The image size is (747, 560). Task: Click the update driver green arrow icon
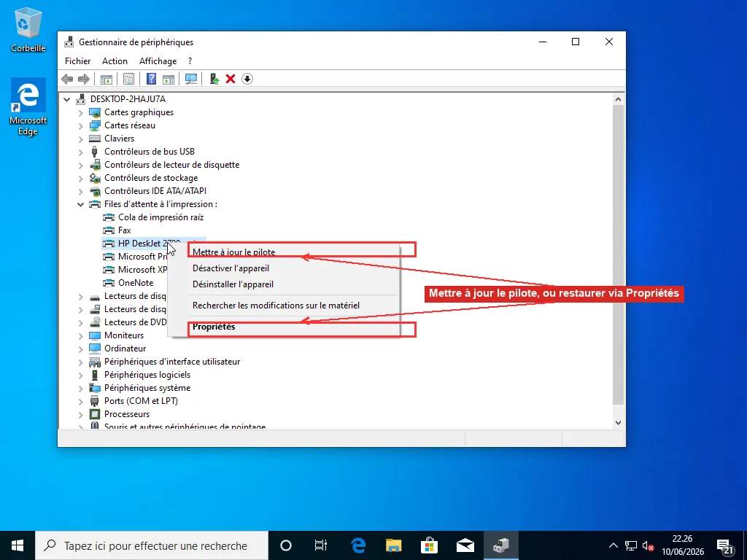(x=214, y=79)
